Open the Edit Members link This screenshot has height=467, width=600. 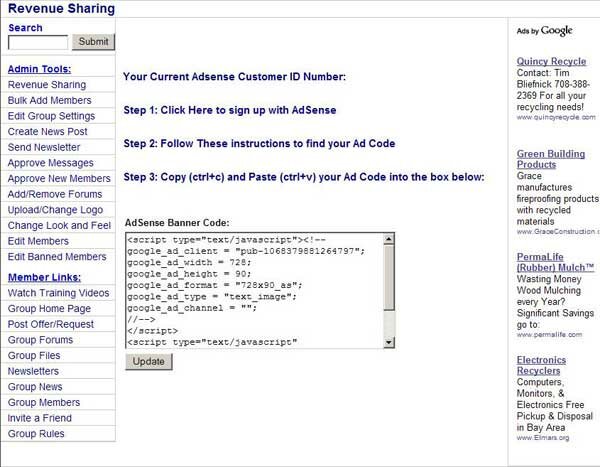click(38, 241)
